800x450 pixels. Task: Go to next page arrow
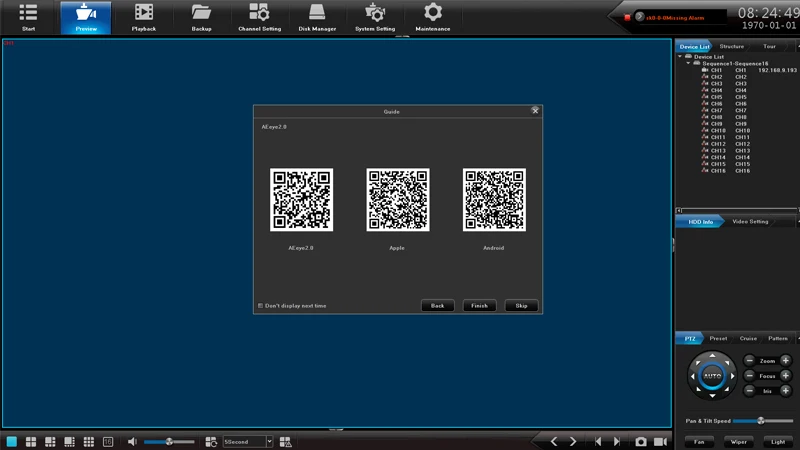(x=572, y=441)
